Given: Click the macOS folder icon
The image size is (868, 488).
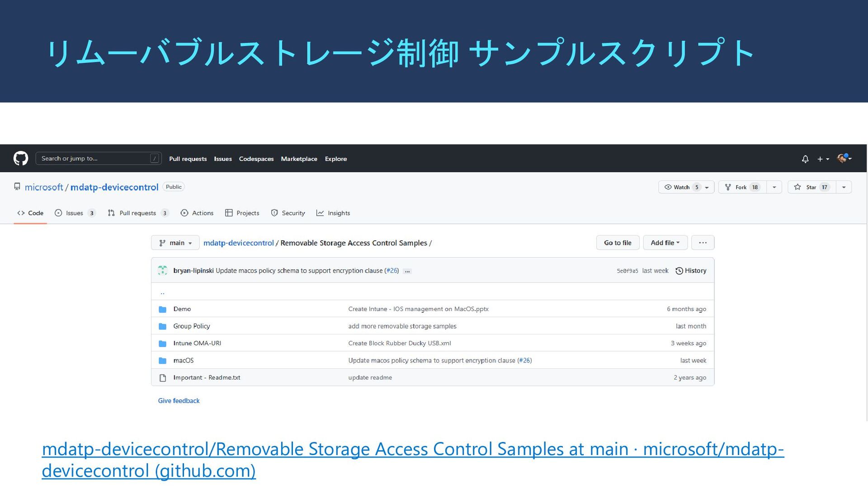Looking at the screenshot, I should (x=163, y=361).
